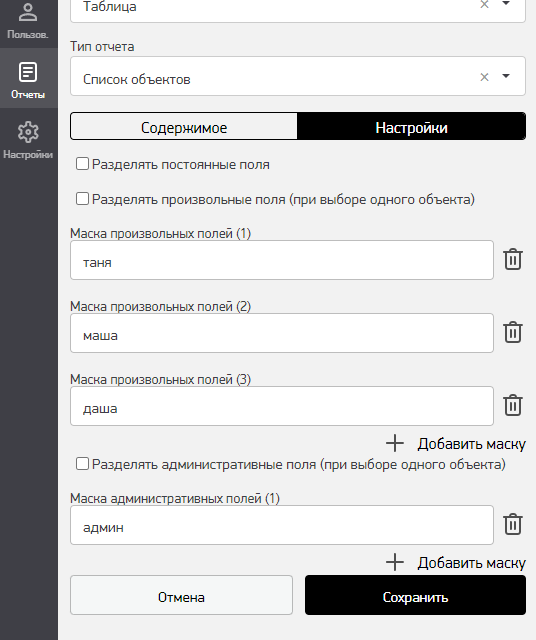Remove the маша mask with trash icon
Viewport: 536px width, 640px height.
[x=513, y=332]
